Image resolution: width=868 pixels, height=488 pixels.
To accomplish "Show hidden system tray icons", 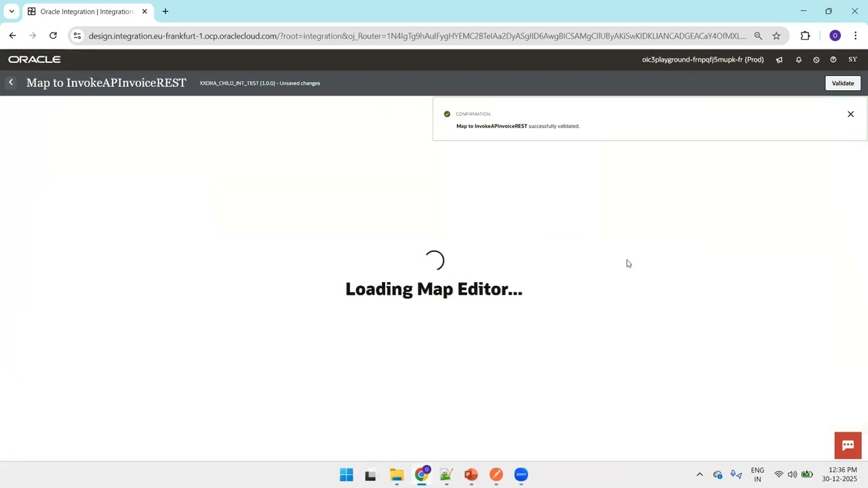I will click(x=700, y=474).
